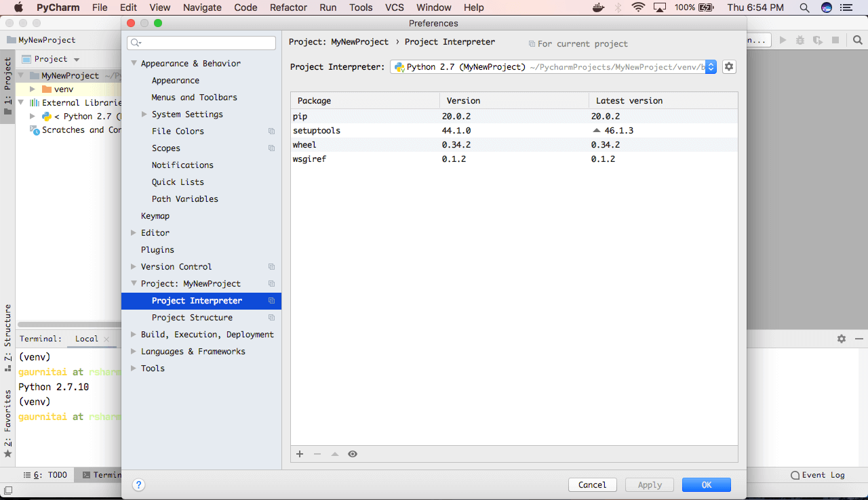Open the AirPlay display menu icon
The width and height of the screenshot is (868, 500).
[x=660, y=7]
